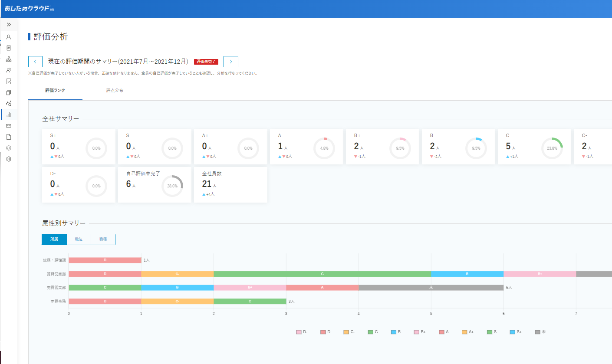The height and width of the screenshot is (364, 612).
Task: Open the envelope mail icon in sidebar
Action: coord(9,126)
